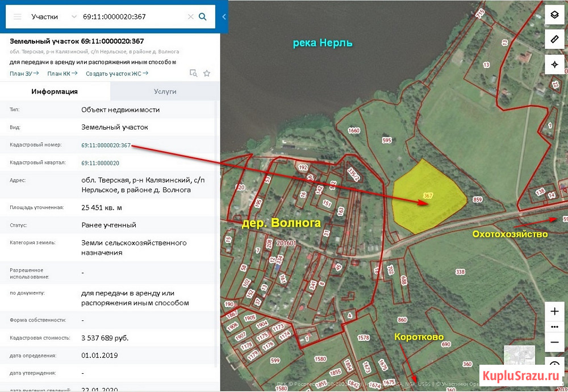Screen dimensions: 568x392
Task: Open the Участки search type dropdown
Action: 53,16
